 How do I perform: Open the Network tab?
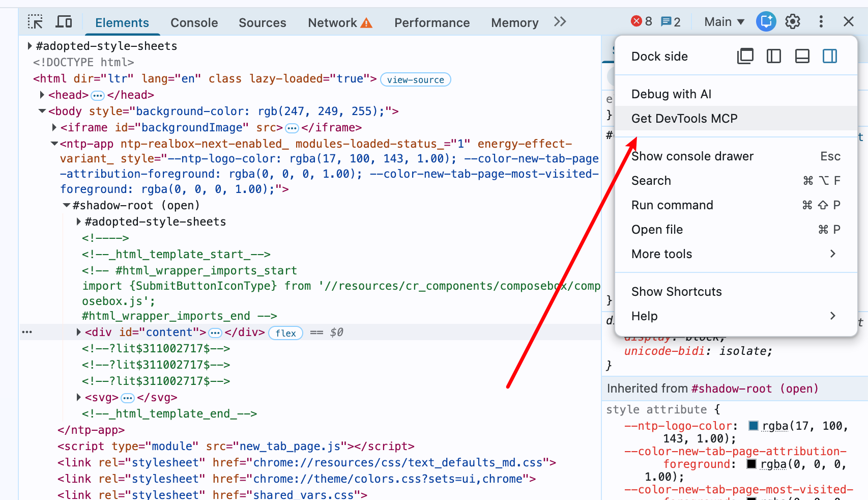click(332, 23)
